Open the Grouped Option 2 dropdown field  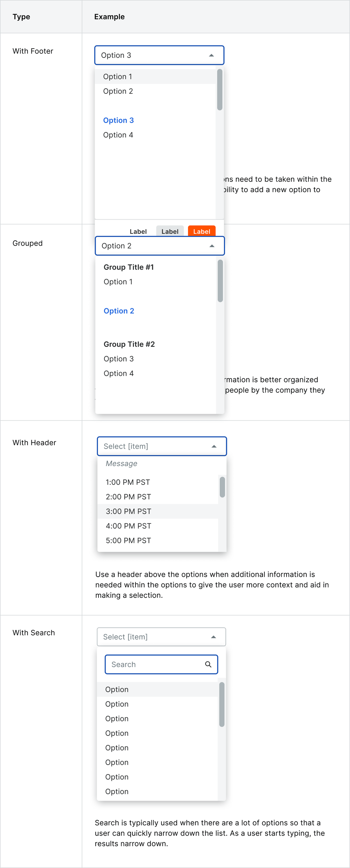pos(152,246)
